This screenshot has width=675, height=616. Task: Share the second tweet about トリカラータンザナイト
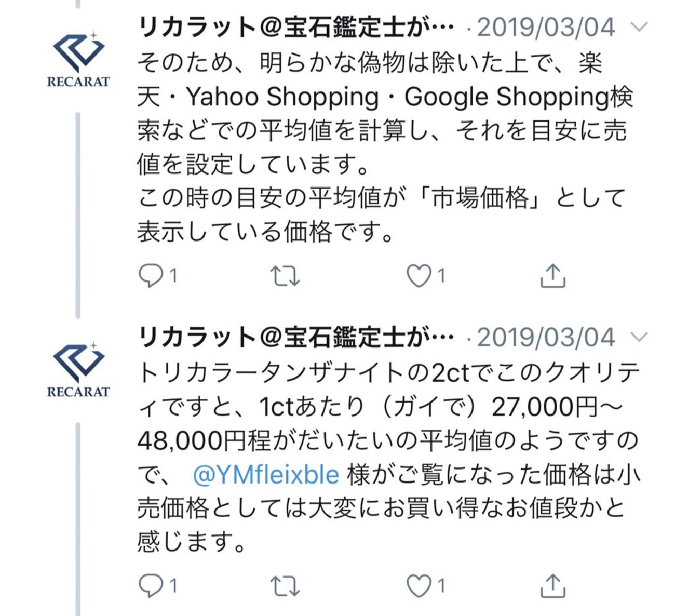pos(552,586)
